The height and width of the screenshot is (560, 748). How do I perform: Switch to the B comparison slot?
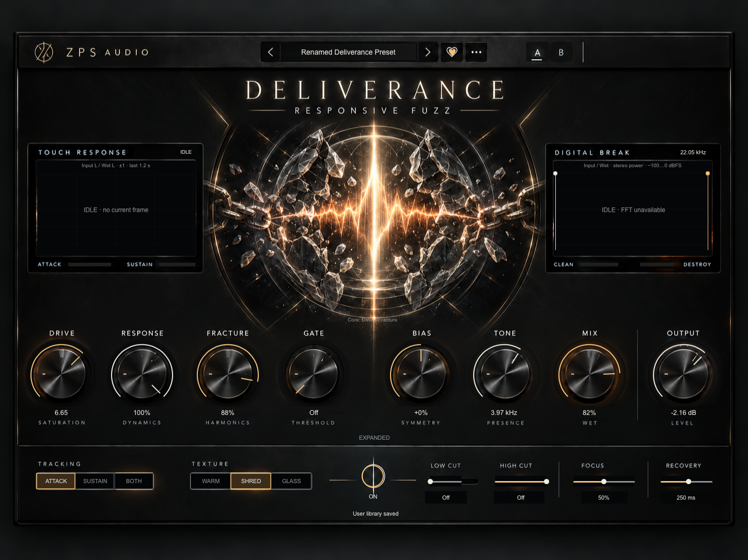[x=561, y=52]
